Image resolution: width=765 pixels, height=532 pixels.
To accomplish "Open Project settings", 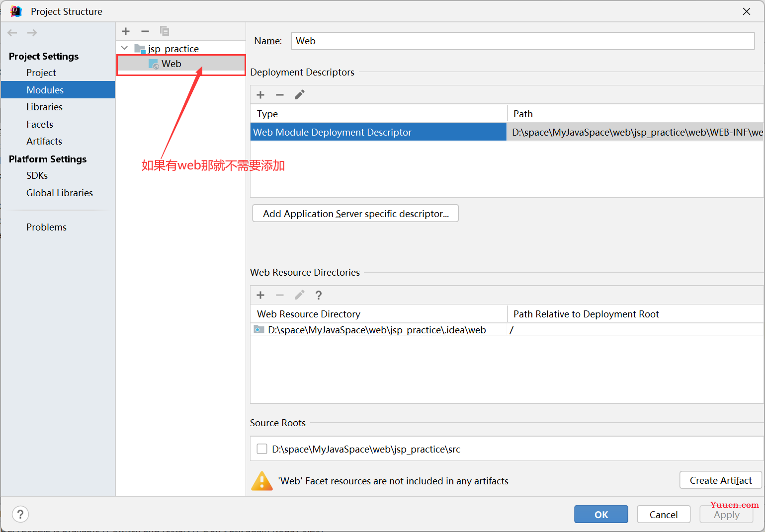I will pos(41,73).
